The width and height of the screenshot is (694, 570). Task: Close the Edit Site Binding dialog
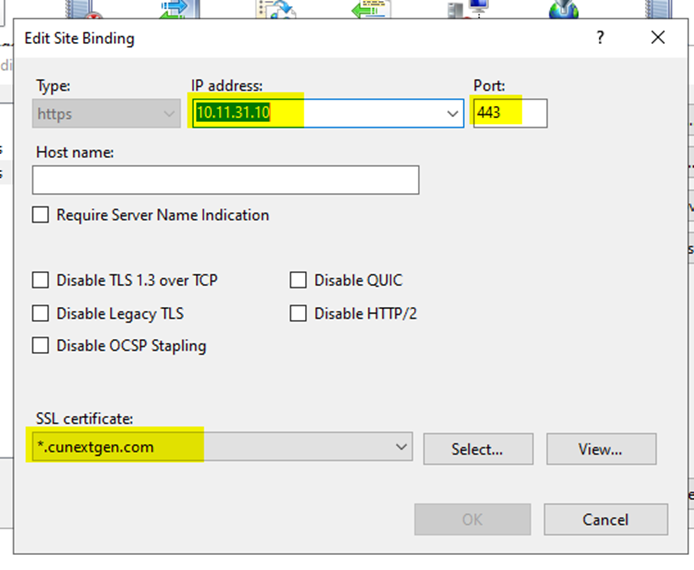657,38
